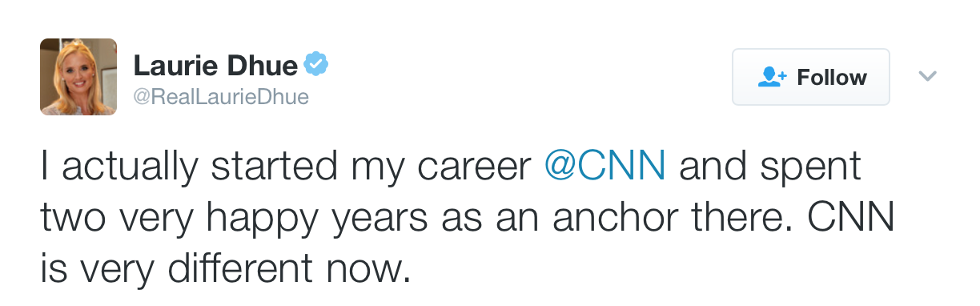Select the tweet line starting 'I actually started'

451,167
